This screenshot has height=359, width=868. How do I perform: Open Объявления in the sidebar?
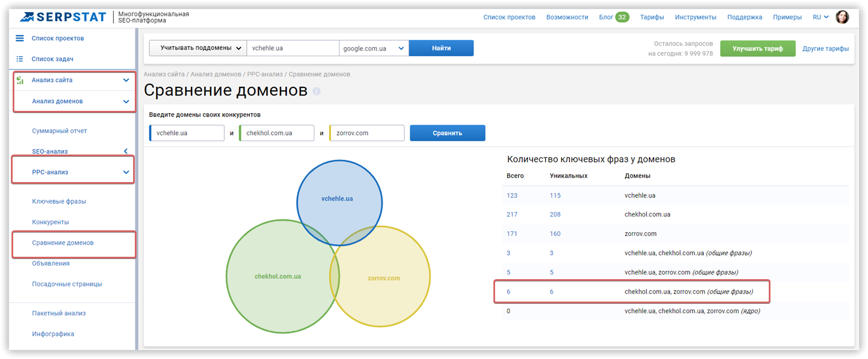(x=51, y=264)
